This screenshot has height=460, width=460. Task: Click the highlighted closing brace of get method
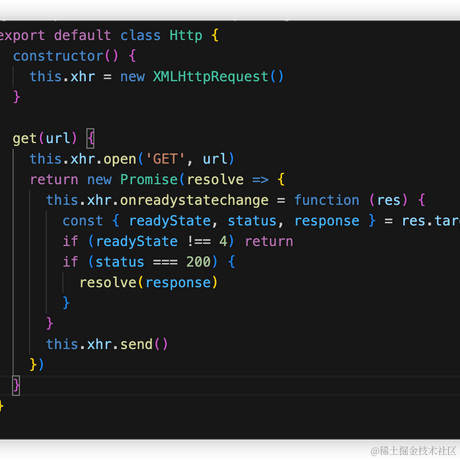coord(16,386)
